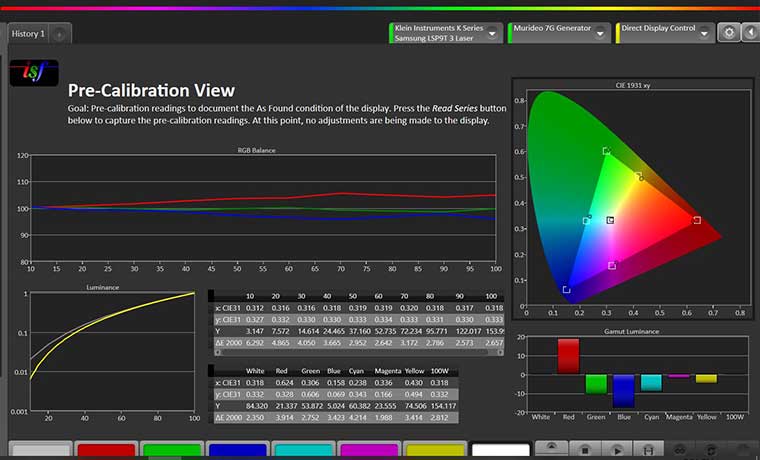The image size is (760, 460).
Task: Switch to the History 1 tab
Action: (x=27, y=34)
